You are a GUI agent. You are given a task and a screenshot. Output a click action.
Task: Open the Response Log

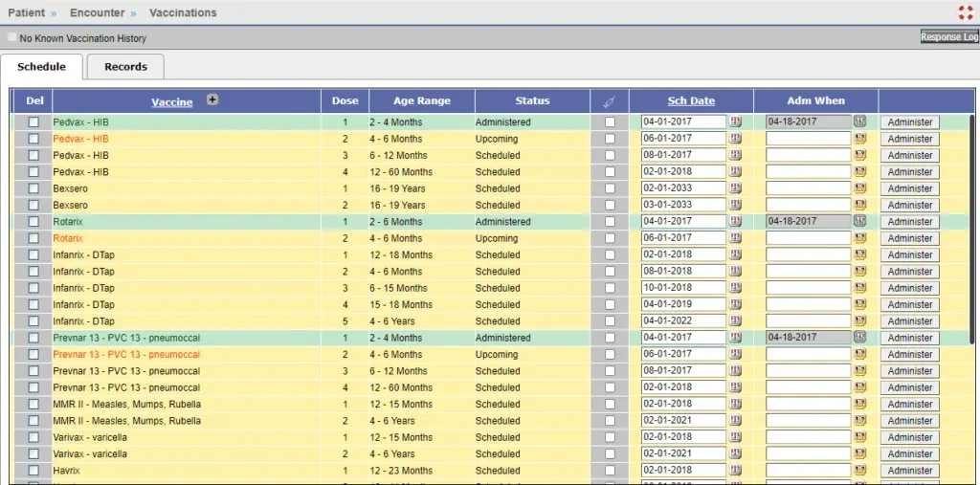(949, 37)
